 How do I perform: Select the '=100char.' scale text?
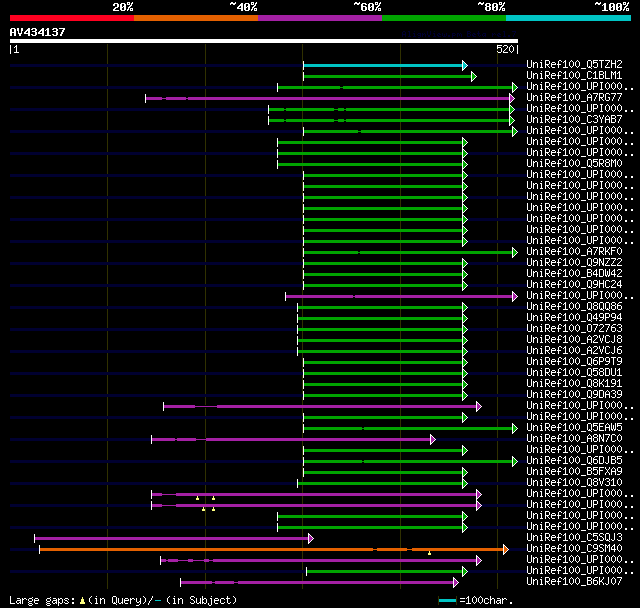pyautogui.click(x=486, y=600)
